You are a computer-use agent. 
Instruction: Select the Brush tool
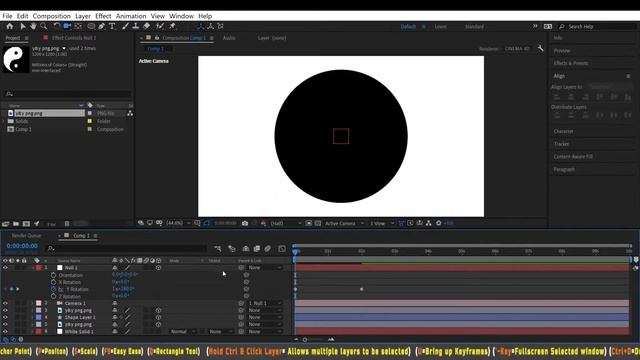coord(125,26)
